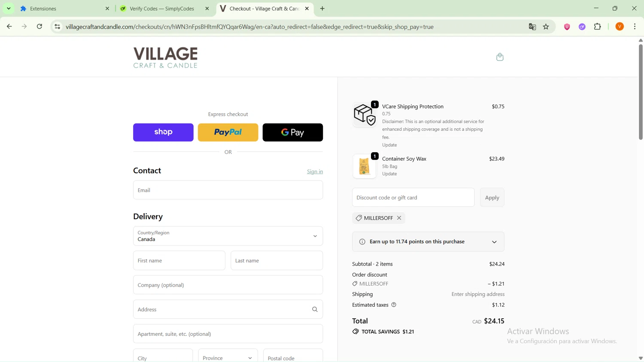Switch to the Extensiones tab
Viewport: 644px width, 362px height.
pos(64,9)
